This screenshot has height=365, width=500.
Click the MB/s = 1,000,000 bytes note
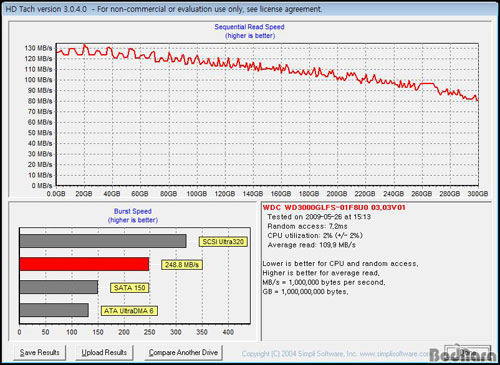coord(324,283)
